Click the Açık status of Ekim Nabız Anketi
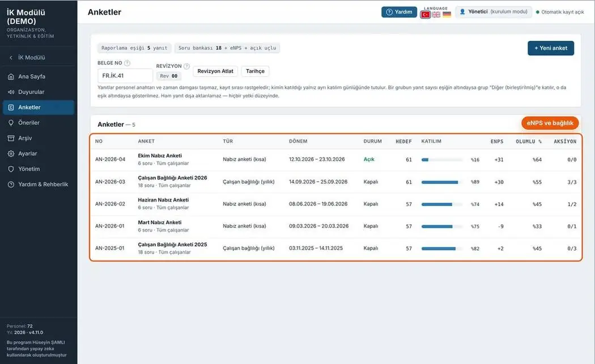The height and width of the screenshot is (364, 595). point(369,160)
